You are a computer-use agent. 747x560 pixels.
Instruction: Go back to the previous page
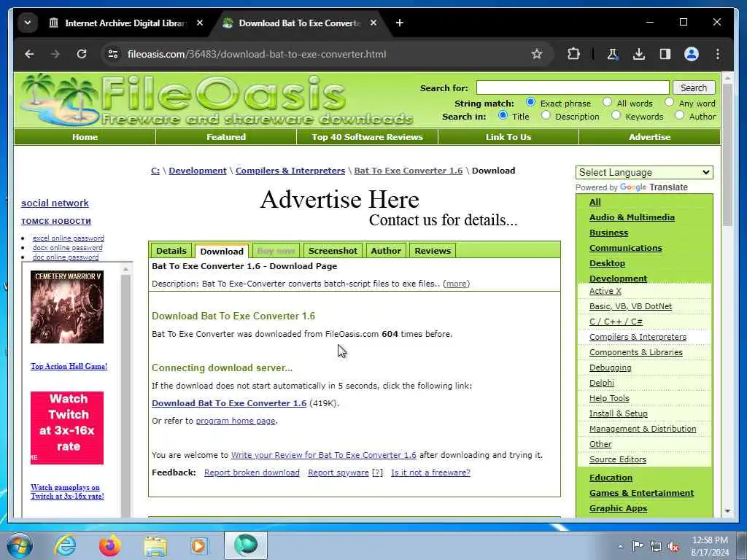point(29,54)
